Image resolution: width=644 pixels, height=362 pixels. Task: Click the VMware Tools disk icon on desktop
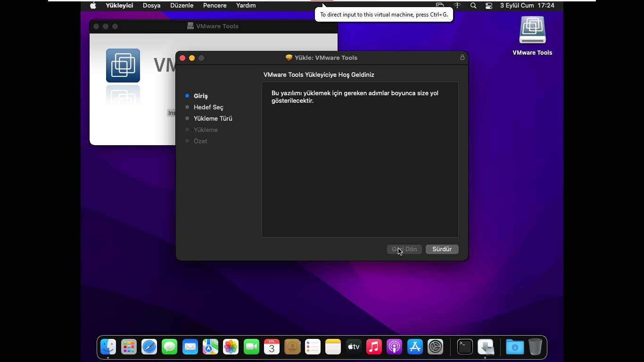click(532, 30)
